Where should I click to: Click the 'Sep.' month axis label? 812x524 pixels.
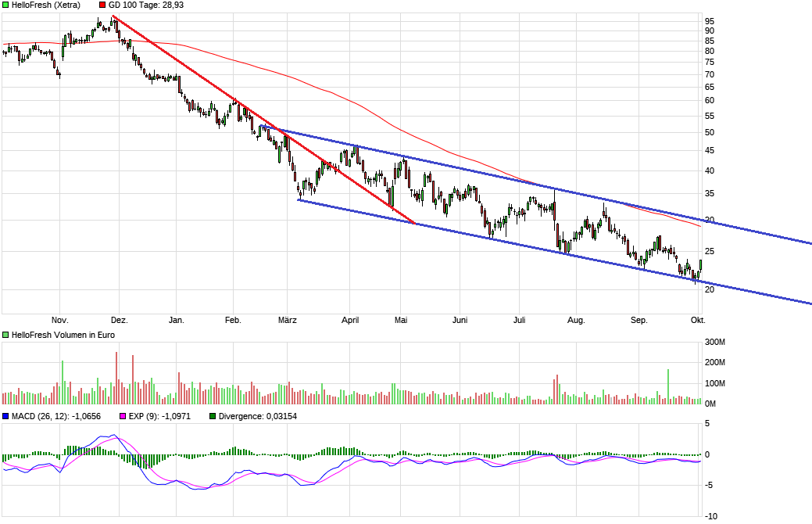639,321
